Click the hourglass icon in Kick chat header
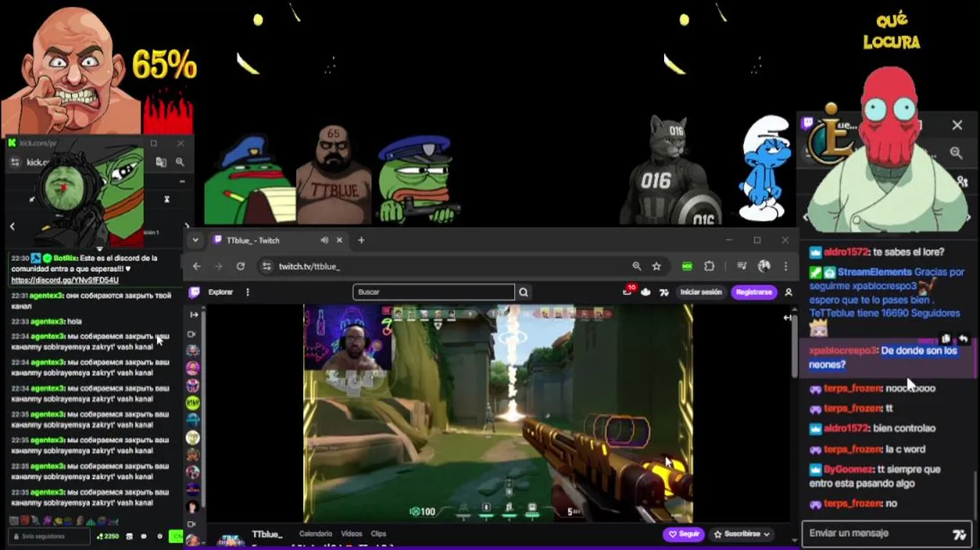The height and width of the screenshot is (550, 980). (166, 199)
